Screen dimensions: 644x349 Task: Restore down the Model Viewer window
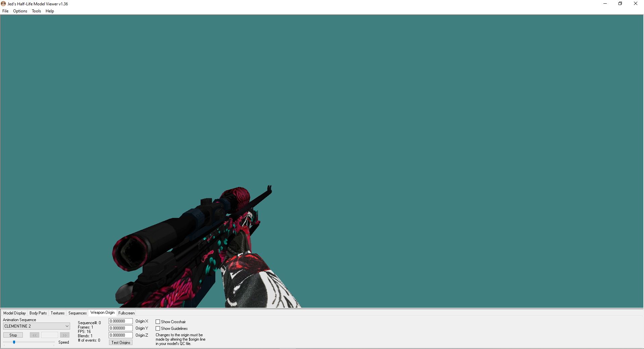tap(620, 4)
